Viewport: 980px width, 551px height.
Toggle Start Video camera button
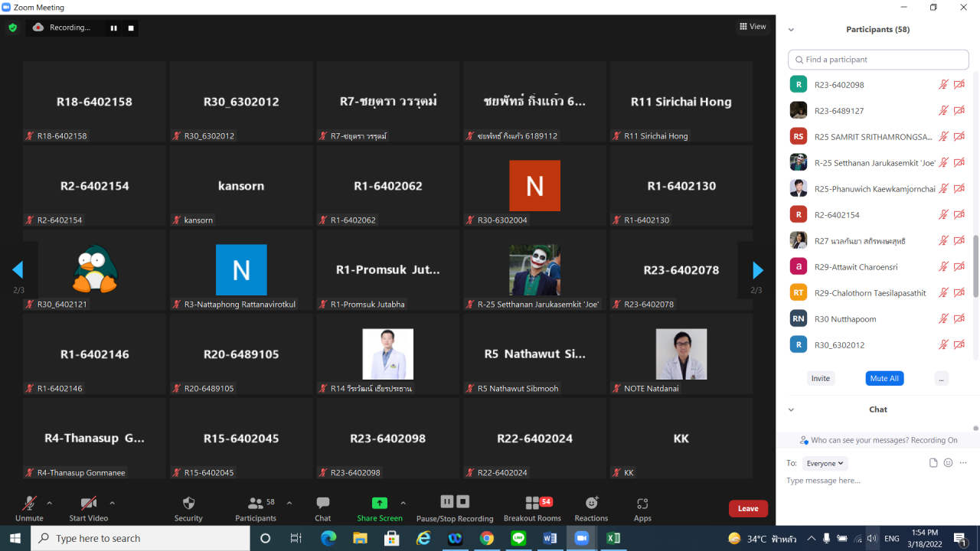[89, 504]
